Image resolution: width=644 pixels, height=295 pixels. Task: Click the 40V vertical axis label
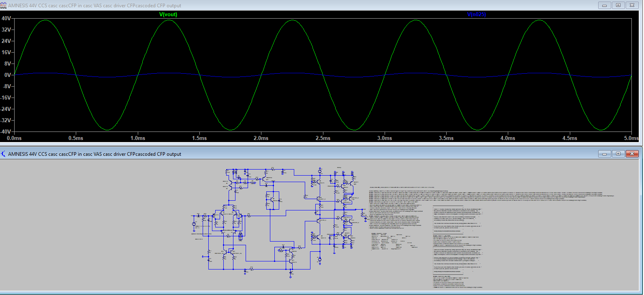click(6, 18)
